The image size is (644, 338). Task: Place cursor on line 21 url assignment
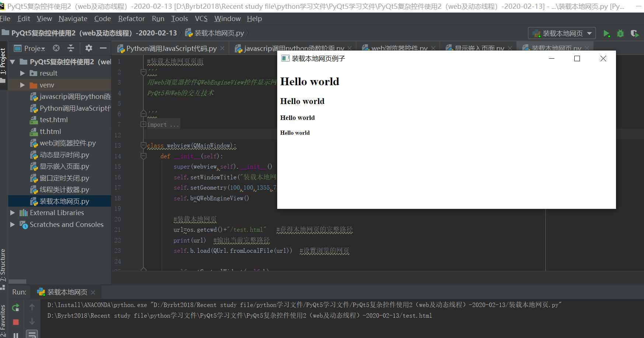[220, 230]
